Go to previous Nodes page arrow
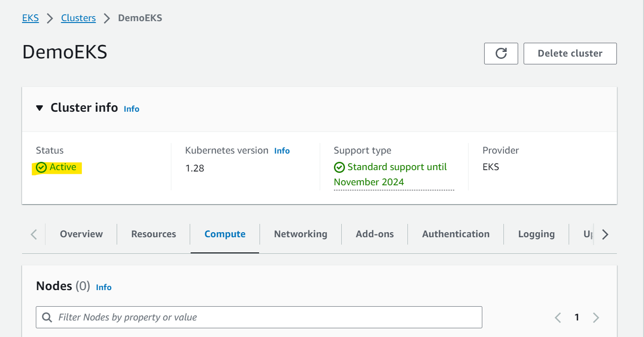The image size is (644, 337). click(558, 317)
